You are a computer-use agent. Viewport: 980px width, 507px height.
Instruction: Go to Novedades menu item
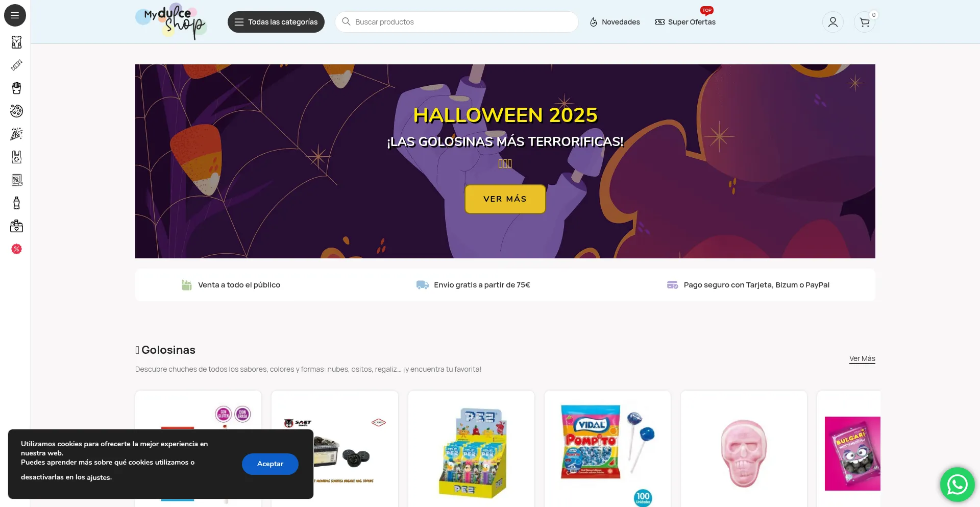615,22
